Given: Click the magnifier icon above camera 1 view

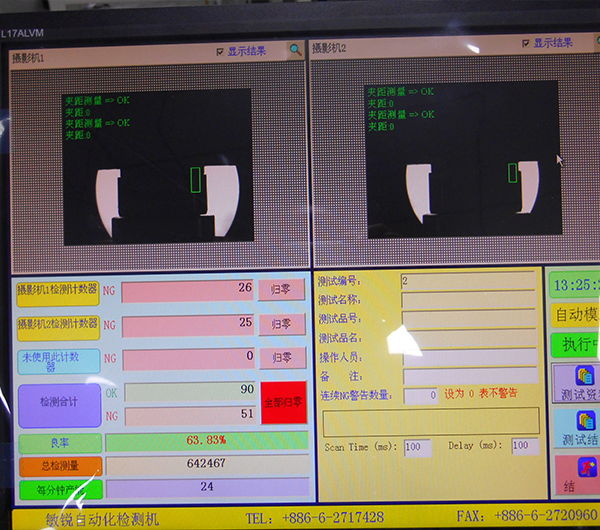Looking at the screenshot, I should pyautogui.click(x=295, y=49).
